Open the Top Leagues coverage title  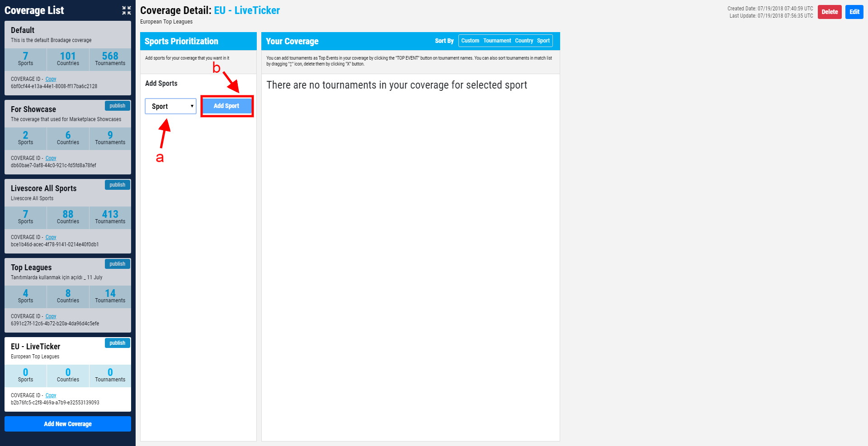(31, 268)
